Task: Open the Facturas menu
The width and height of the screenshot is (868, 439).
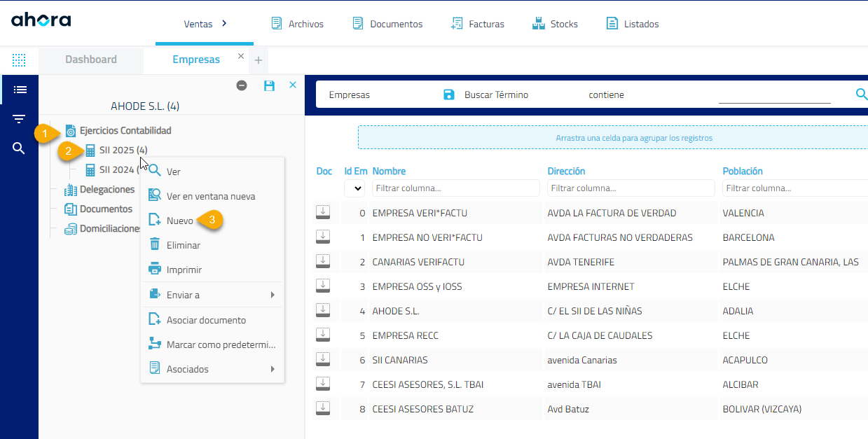Action: 478,24
